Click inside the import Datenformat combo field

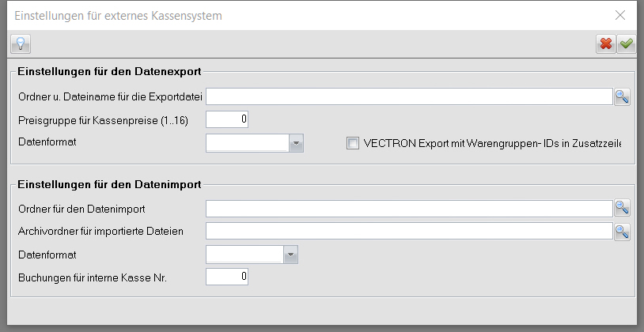(x=244, y=255)
